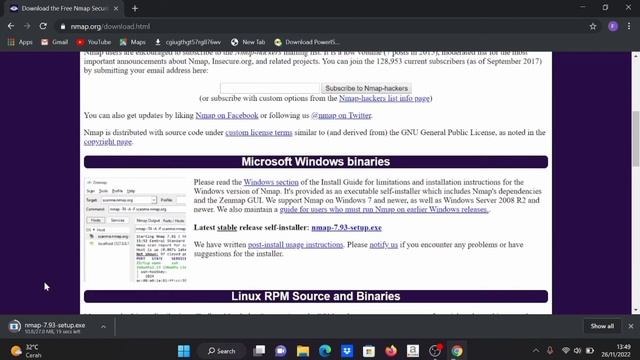Open the Nmap on Facebook link
The height and width of the screenshot is (360, 640).
pos(227,116)
